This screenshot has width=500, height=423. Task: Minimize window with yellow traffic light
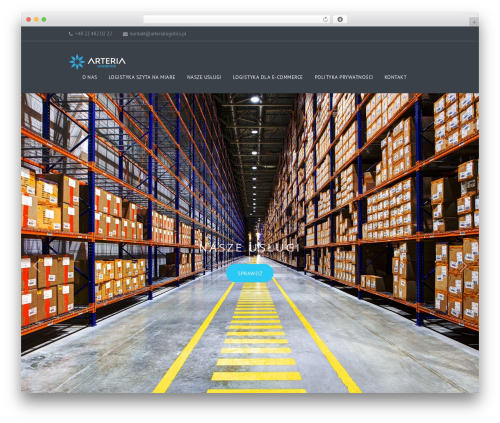tap(36, 20)
